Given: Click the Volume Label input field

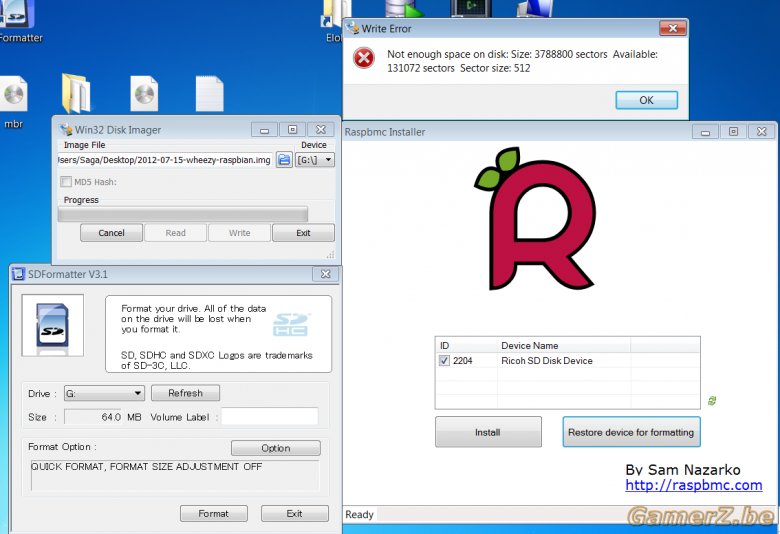Looking at the screenshot, I should pyautogui.click(x=270, y=417).
